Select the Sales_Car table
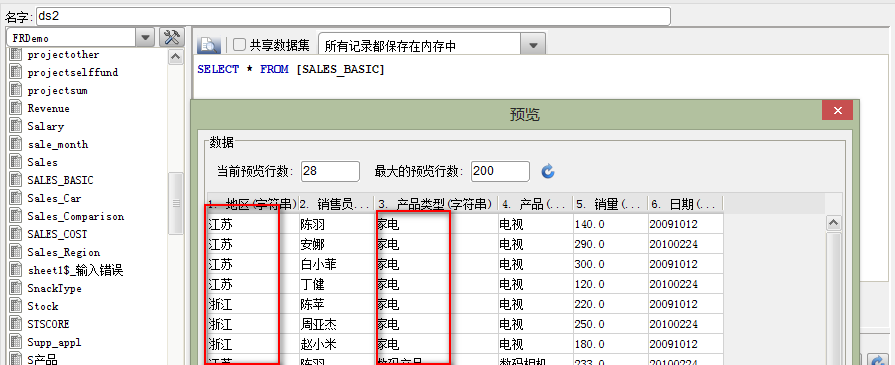This screenshot has height=365, width=895. (x=54, y=198)
